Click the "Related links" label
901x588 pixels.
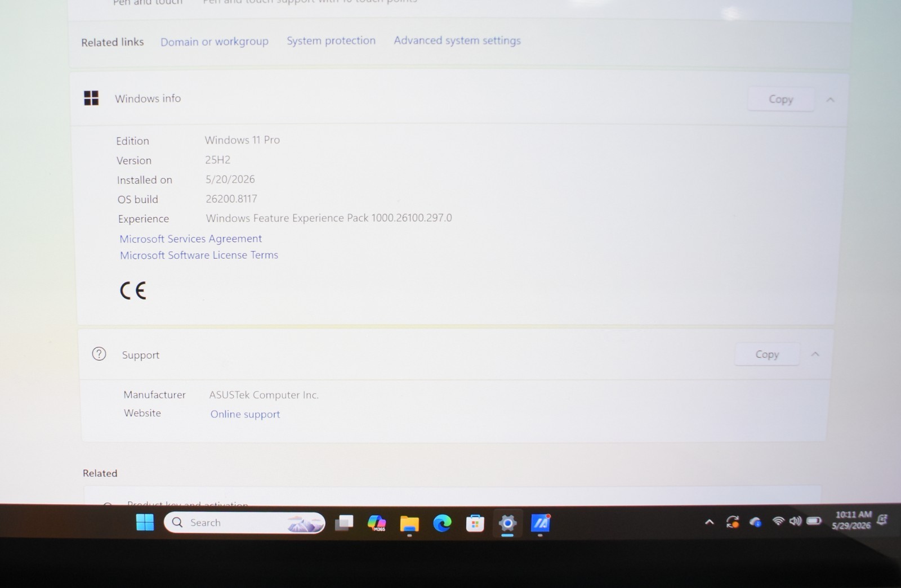113,42
